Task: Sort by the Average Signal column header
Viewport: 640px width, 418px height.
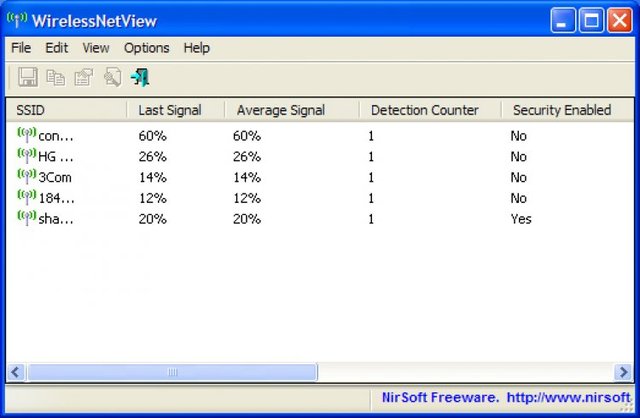Action: 292,110
